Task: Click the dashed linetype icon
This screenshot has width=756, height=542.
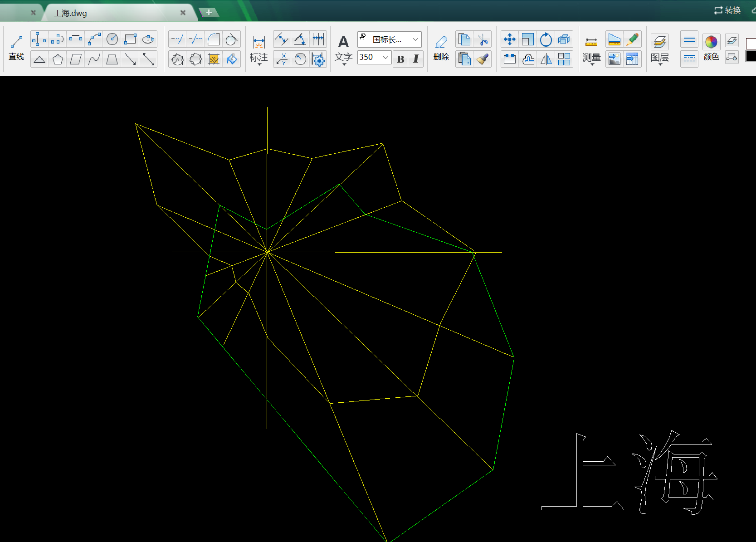Action: click(x=689, y=59)
